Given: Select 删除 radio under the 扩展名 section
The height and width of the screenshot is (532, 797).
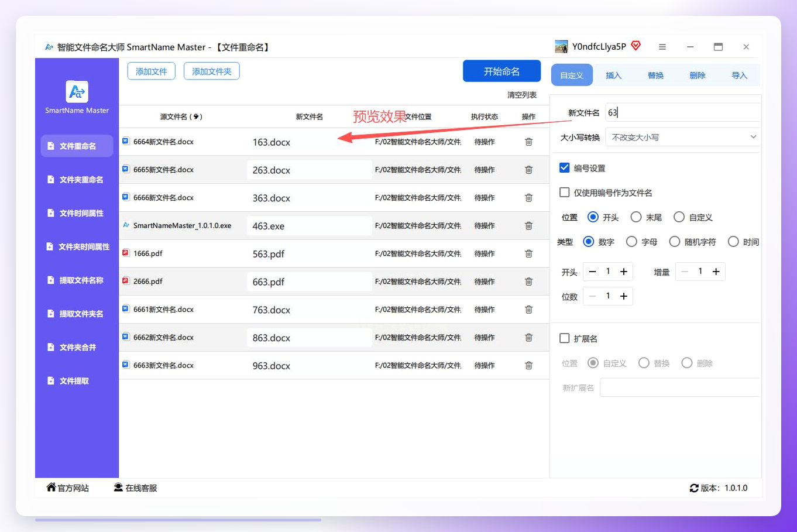Looking at the screenshot, I should coord(687,363).
